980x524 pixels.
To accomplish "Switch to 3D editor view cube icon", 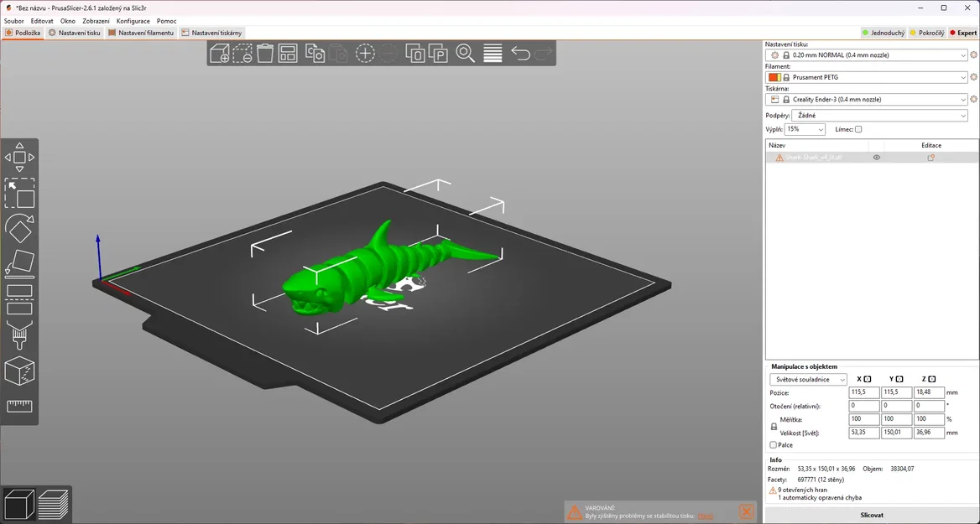I will [18, 505].
